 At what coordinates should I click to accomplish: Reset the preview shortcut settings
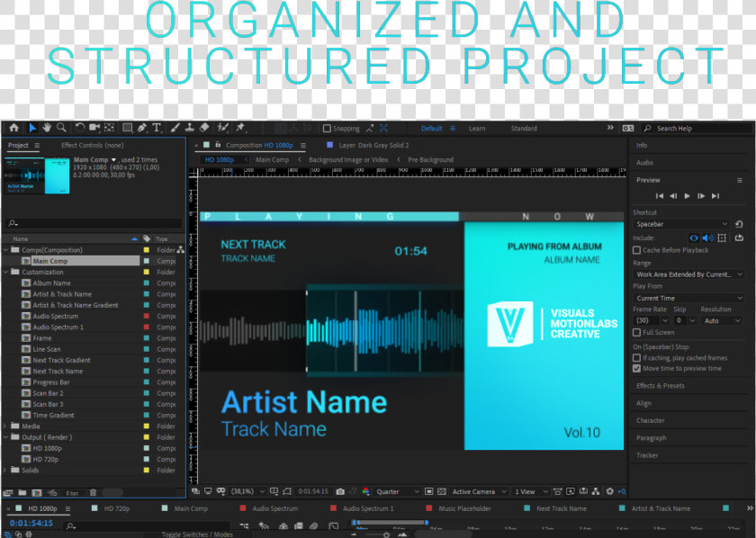click(739, 224)
